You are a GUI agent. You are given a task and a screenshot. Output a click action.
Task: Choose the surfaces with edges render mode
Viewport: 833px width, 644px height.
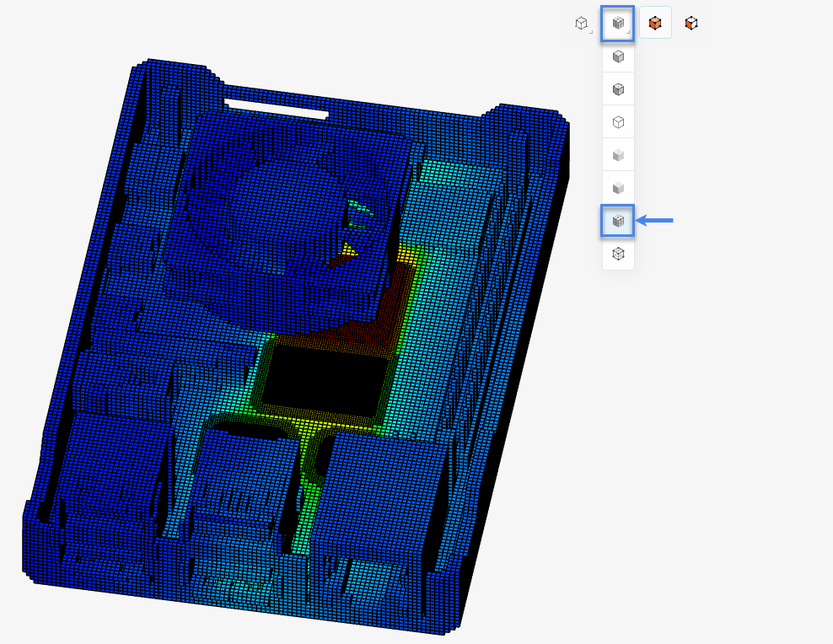(x=618, y=89)
